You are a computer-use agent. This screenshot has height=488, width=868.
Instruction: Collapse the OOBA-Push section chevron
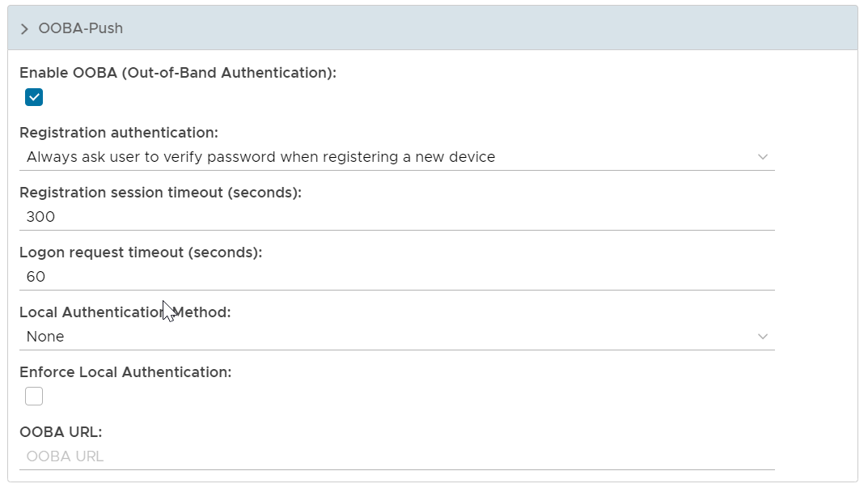point(24,29)
